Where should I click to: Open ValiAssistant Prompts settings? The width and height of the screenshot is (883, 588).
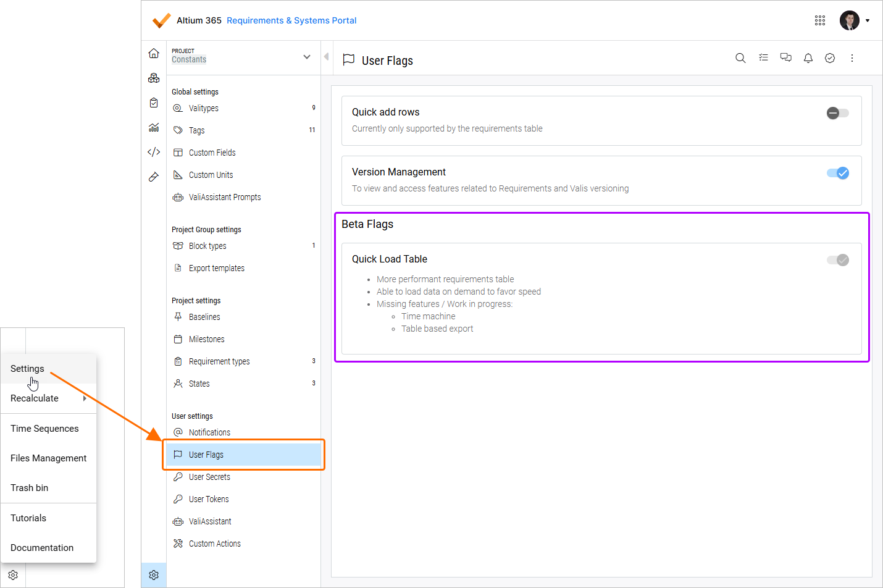click(x=243, y=197)
